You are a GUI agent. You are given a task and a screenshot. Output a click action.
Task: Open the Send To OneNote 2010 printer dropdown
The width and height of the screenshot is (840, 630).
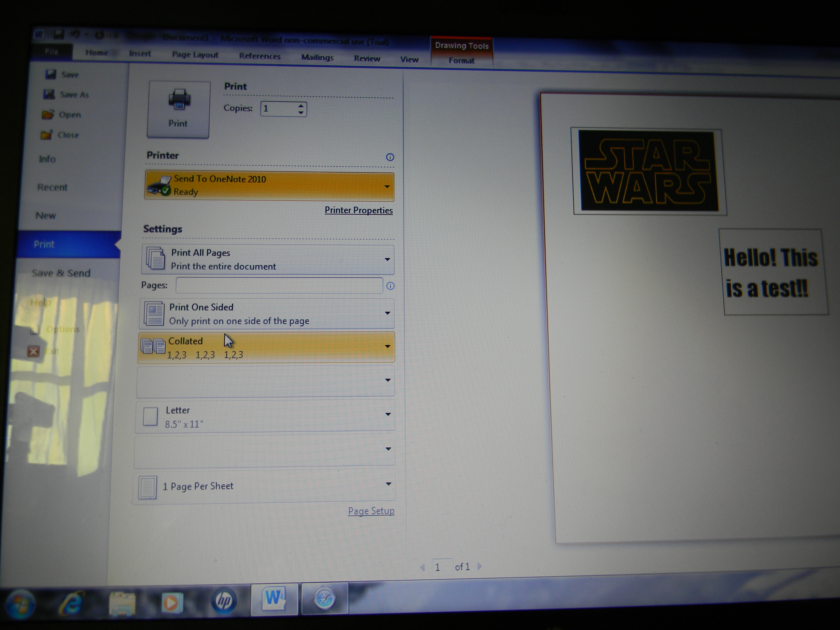point(269,186)
